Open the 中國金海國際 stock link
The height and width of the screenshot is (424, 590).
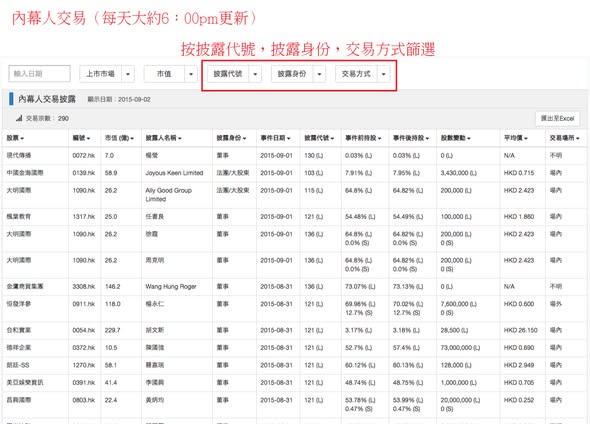pyautogui.click(x=25, y=173)
